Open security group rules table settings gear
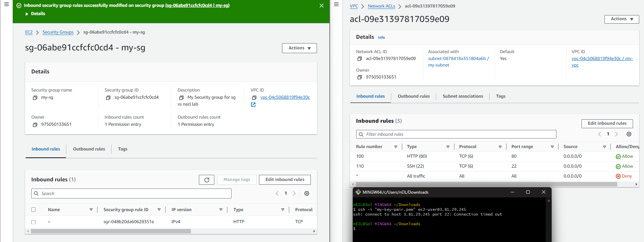Screen dimensions: 644x242 [307, 193]
